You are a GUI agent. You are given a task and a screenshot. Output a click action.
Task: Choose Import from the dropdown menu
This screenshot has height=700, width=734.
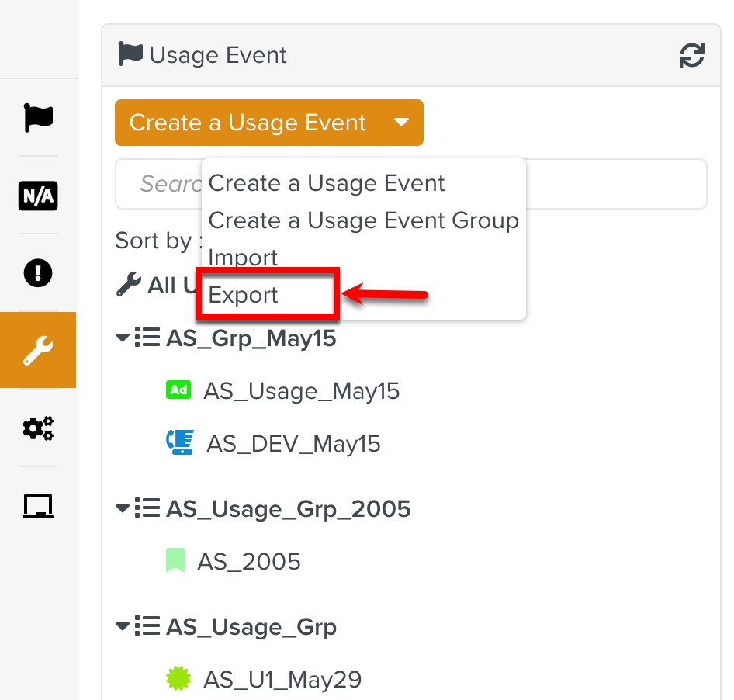[244, 258]
